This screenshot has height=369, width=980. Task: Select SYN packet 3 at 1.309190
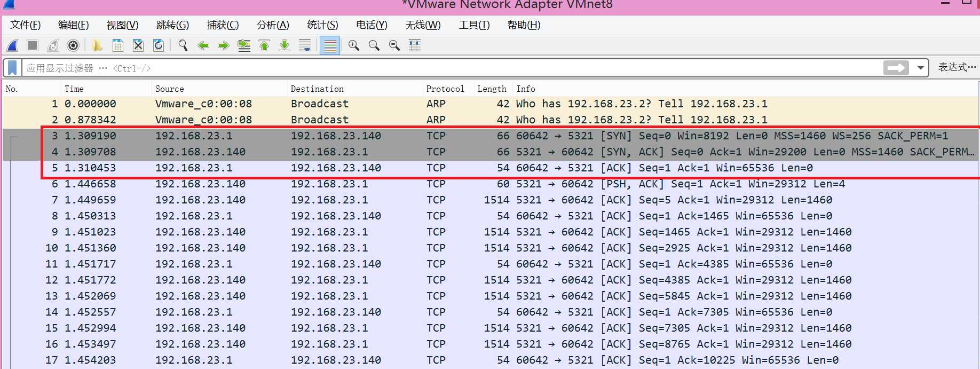coord(491,136)
